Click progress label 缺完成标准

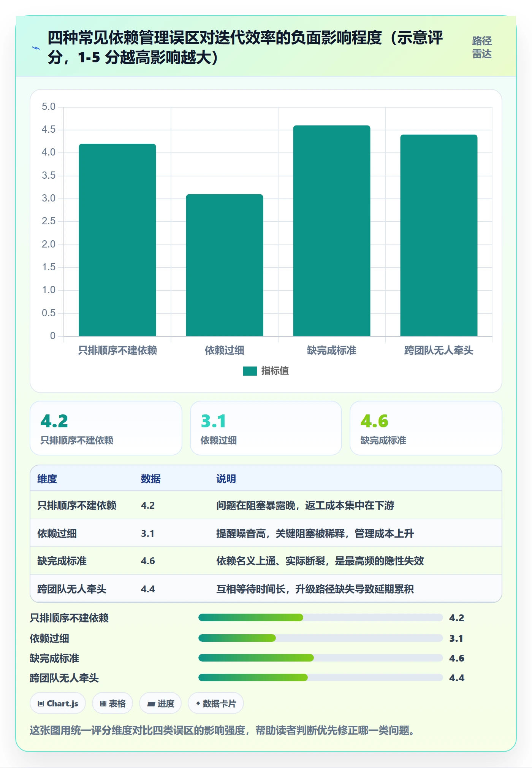pyautogui.click(x=54, y=658)
